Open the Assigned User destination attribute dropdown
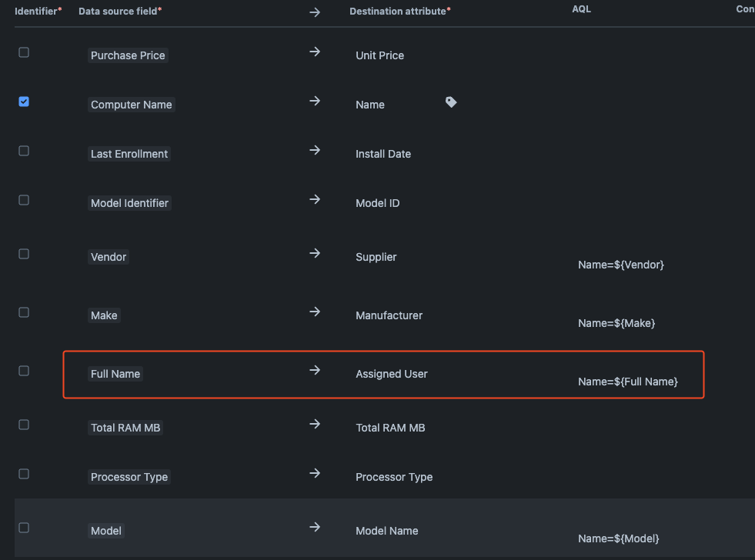The width and height of the screenshot is (755, 560). coord(391,374)
